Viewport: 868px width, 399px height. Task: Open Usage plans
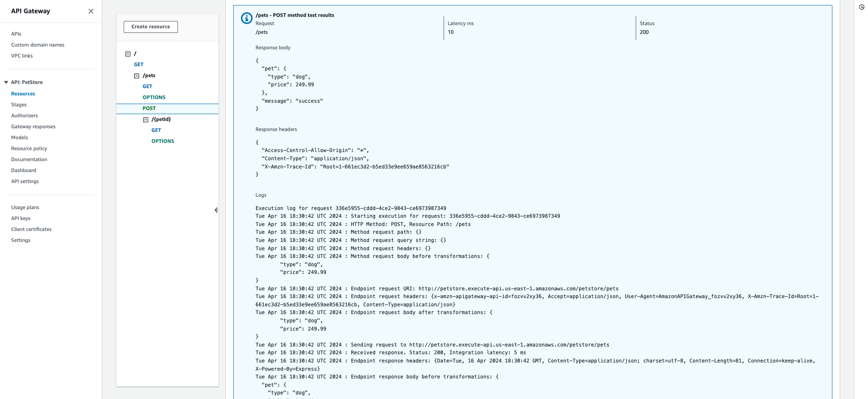point(25,207)
